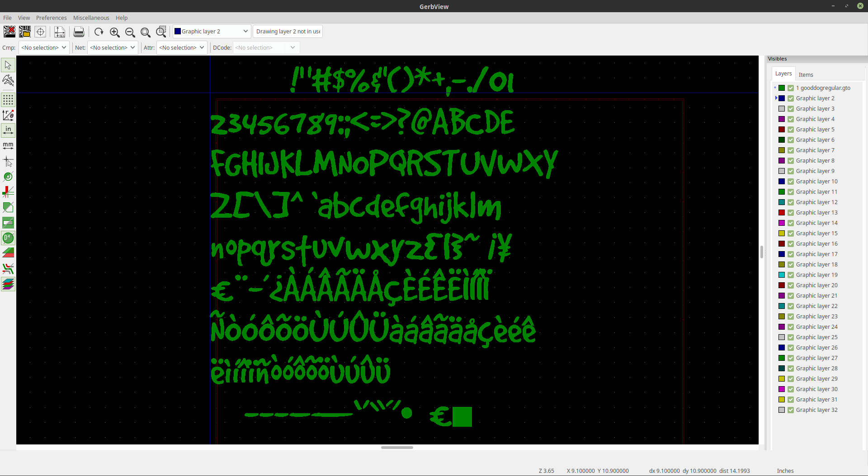Viewport: 868px width, 476px height.
Task: Open the View menu
Action: 24,18
